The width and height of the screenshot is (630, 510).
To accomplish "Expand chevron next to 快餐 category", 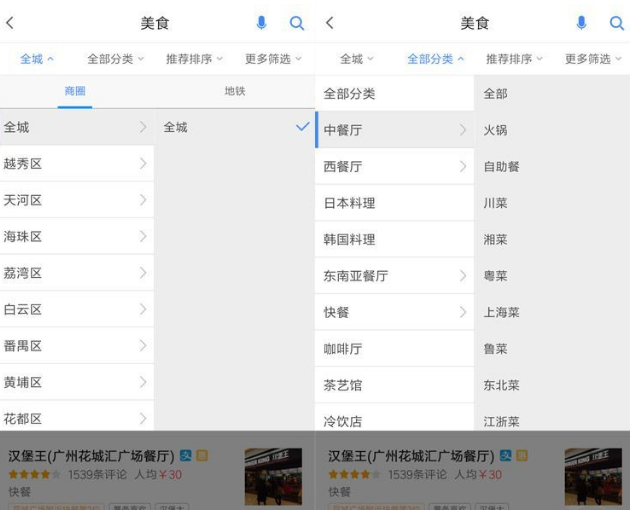I will [463, 312].
